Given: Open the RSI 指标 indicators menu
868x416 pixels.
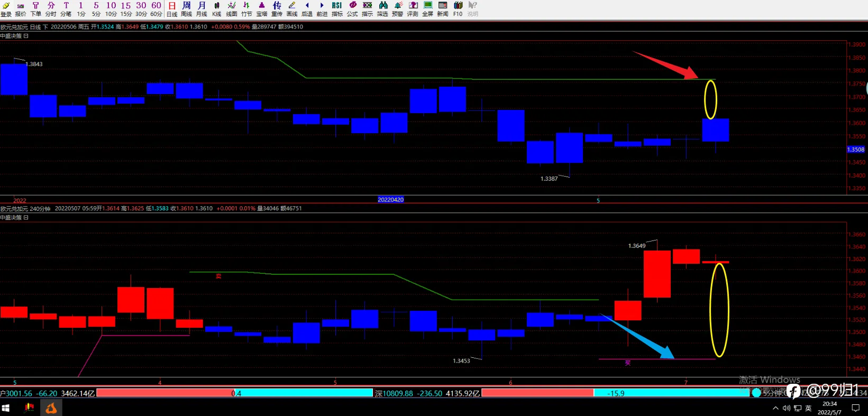Looking at the screenshot, I should tap(337, 9).
